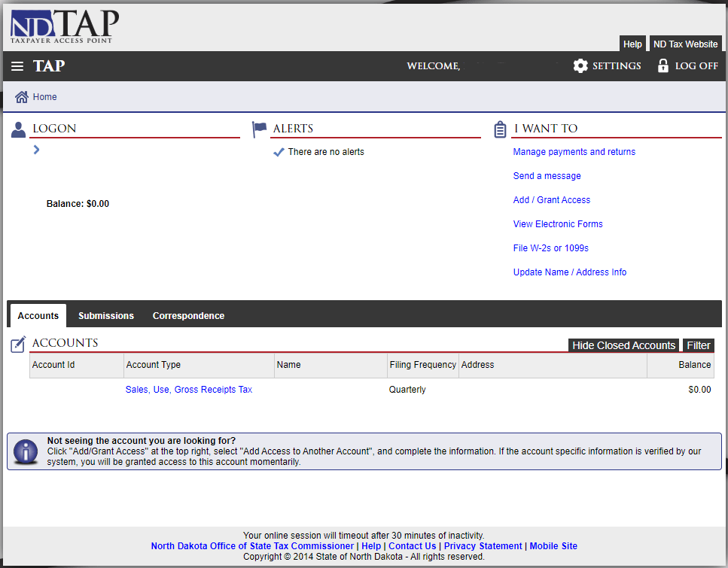This screenshot has height=568, width=728.
Task: Click 'There are no alerts' text
Action: [326, 152]
